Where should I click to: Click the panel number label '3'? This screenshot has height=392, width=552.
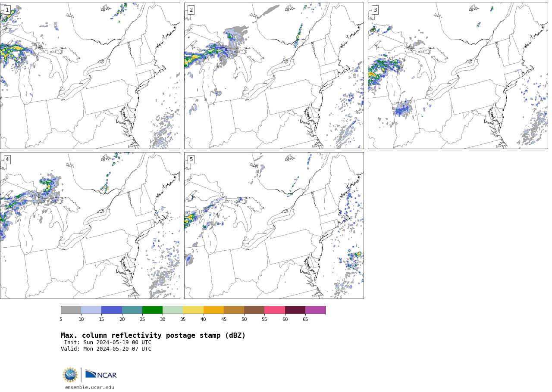point(375,10)
